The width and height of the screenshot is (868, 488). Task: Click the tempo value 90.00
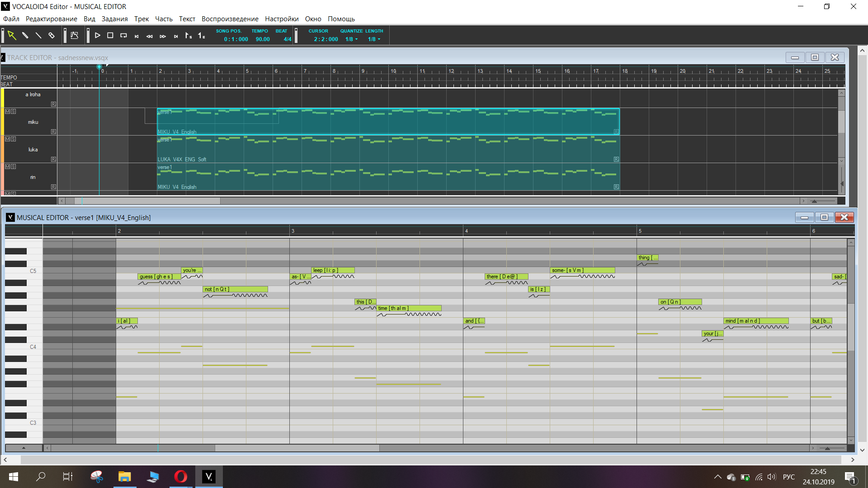[x=262, y=39]
